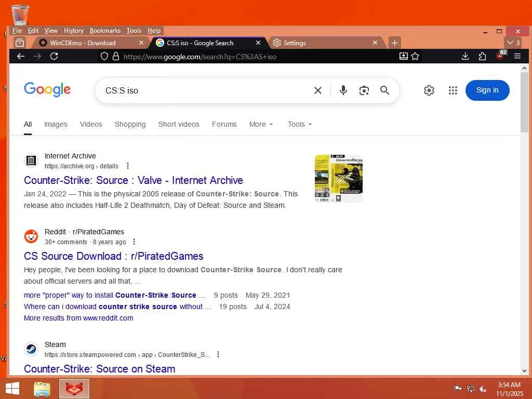Go back to the previous page
The width and height of the screenshot is (532, 399).
point(21,56)
